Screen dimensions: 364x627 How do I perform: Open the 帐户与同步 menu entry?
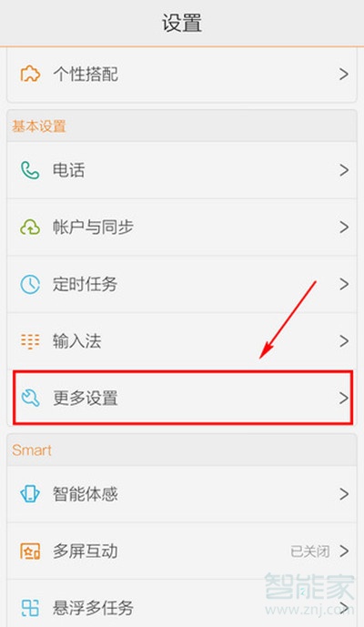pos(182,228)
